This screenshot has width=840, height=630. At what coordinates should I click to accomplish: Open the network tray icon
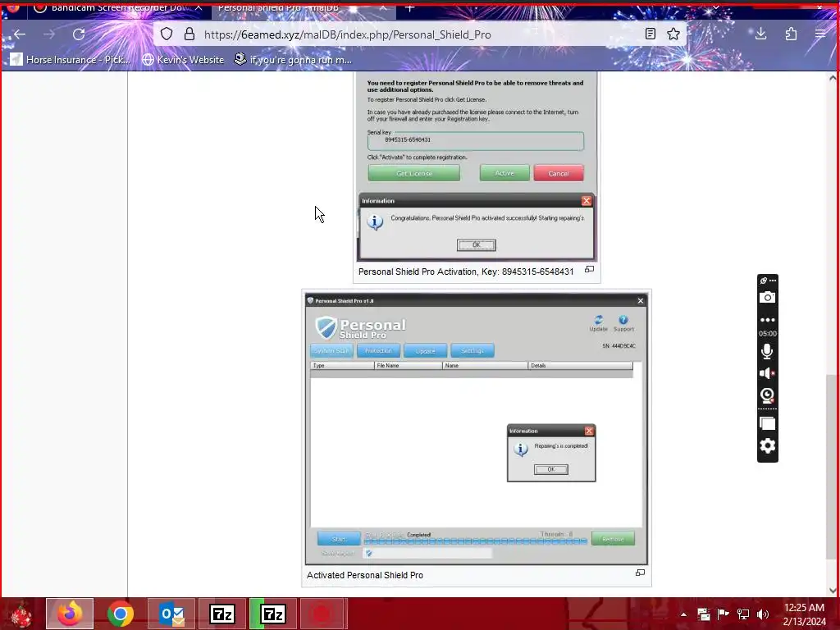743,614
